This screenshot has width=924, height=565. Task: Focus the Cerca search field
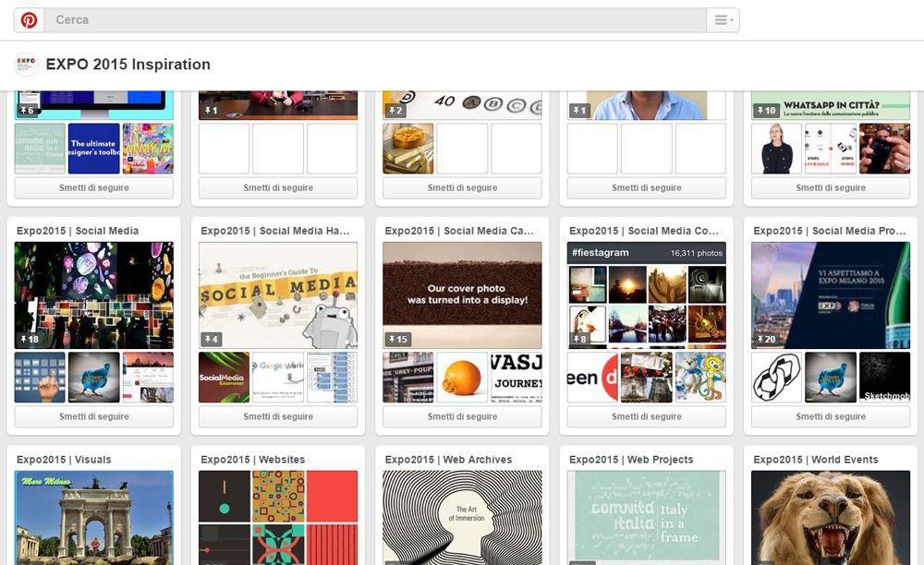375,20
